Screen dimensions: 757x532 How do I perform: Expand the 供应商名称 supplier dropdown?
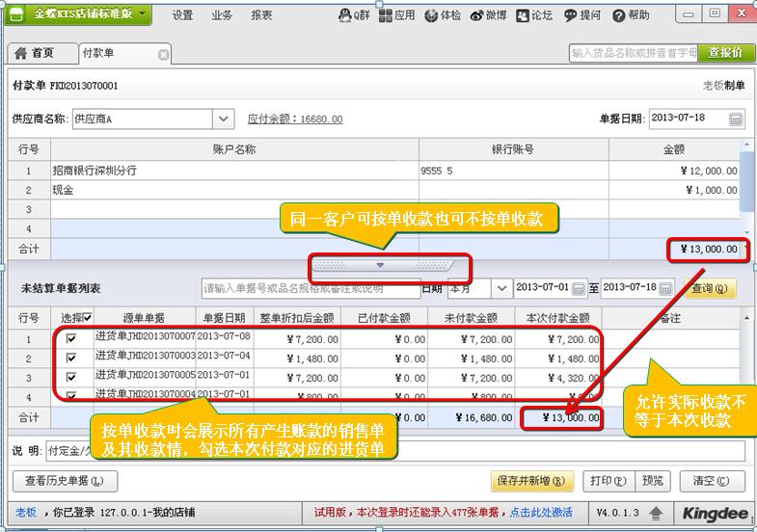pyautogui.click(x=223, y=119)
